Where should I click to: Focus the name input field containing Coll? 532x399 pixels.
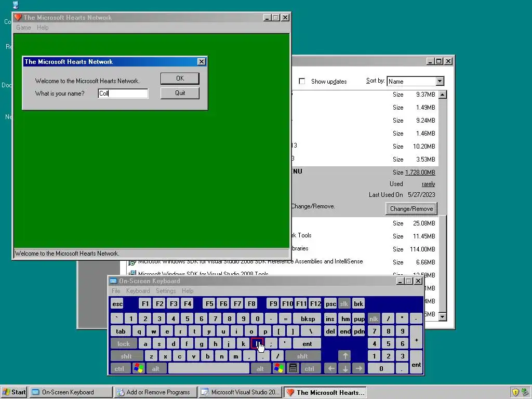[123, 94]
